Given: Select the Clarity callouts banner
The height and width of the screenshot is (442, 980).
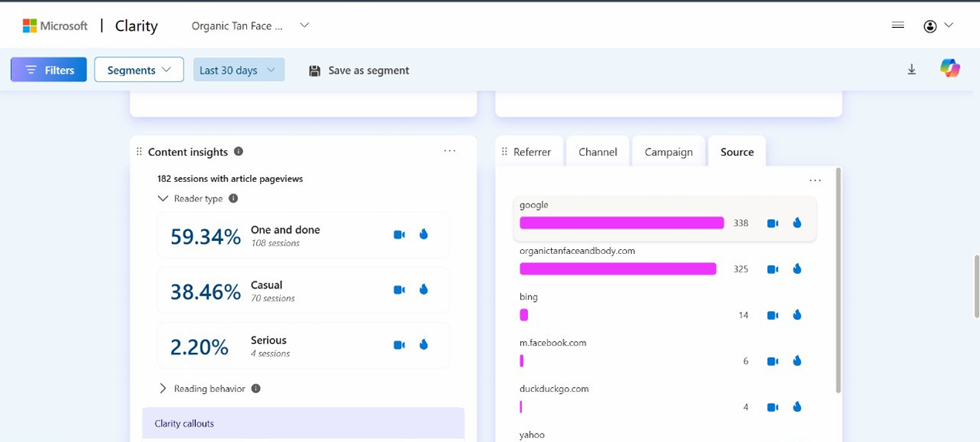Looking at the screenshot, I should pyautogui.click(x=303, y=423).
